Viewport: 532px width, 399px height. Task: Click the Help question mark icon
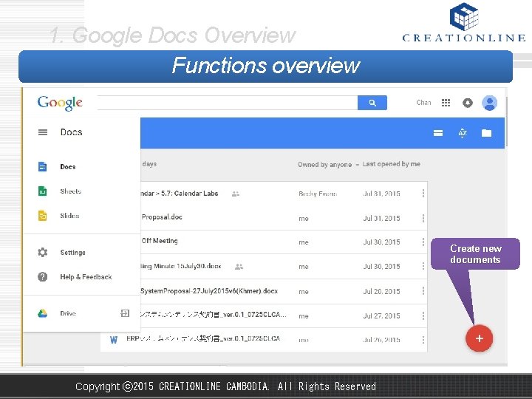pyautogui.click(x=42, y=277)
